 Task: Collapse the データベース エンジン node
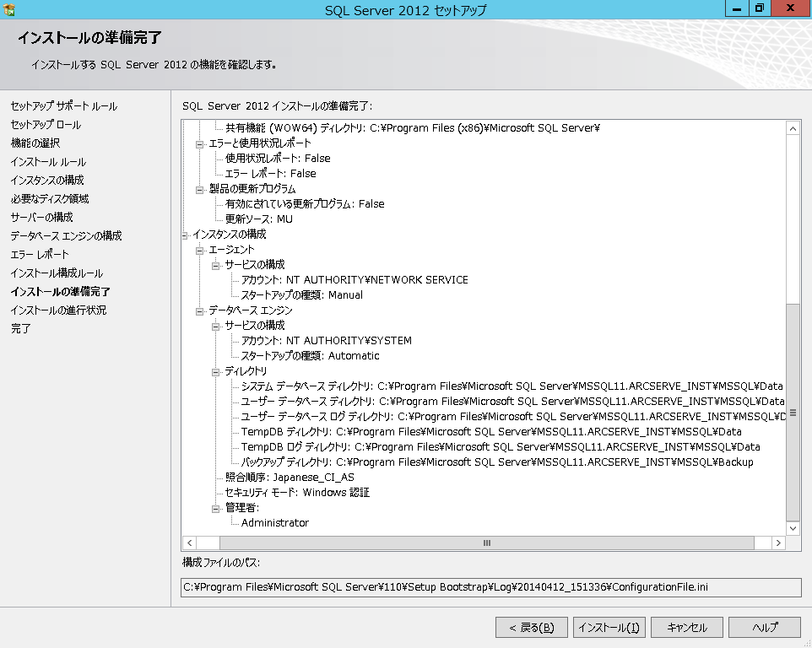(199, 311)
